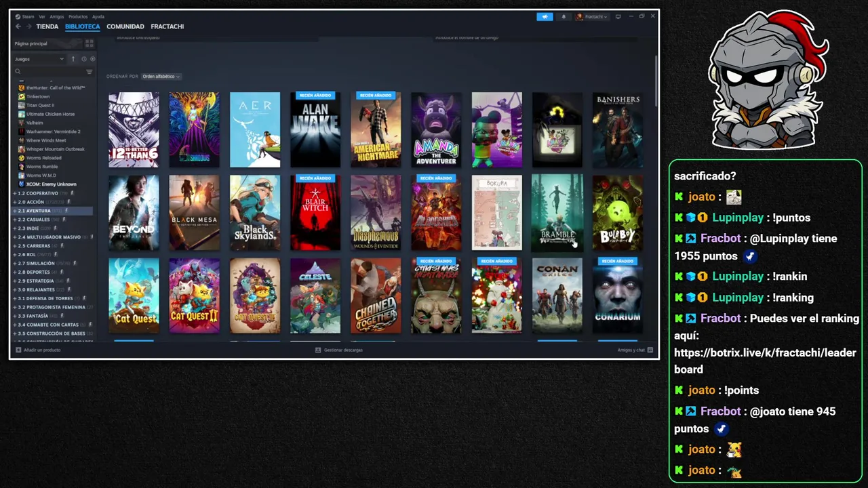This screenshot has height=488, width=868.
Task: Open the Ver menu
Action: pyautogui.click(x=42, y=16)
